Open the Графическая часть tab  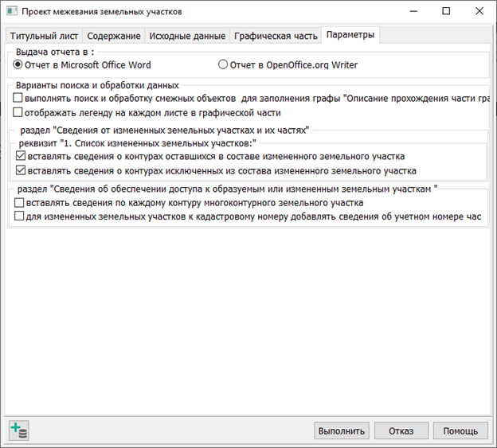click(x=276, y=36)
